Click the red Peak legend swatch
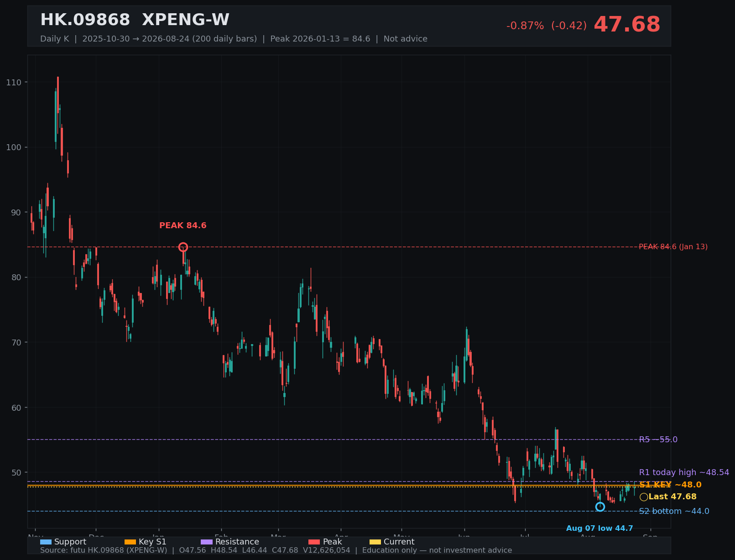Viewport: 735px width, 560px height. [314, 542]
